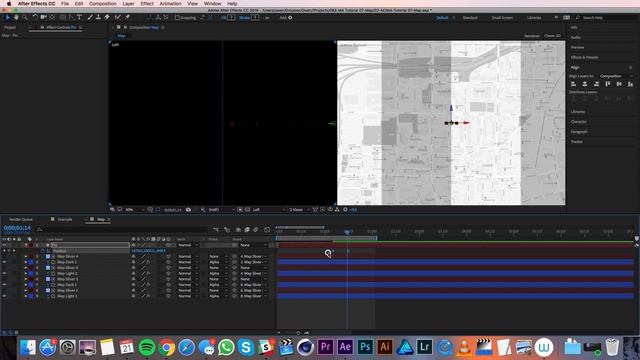Click the Align Left icon

point(573,84)
